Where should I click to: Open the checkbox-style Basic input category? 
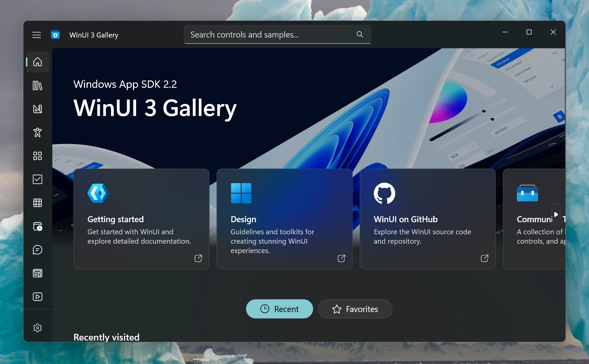pyautogui.click(x=38, y=179)
